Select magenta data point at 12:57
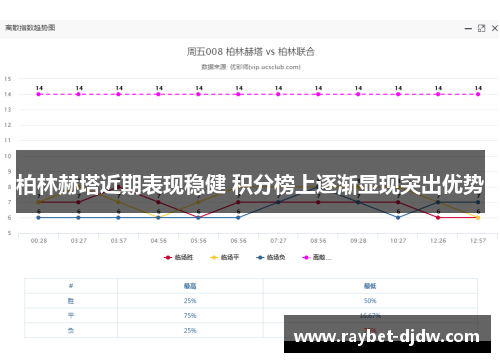 coord(478,94)
